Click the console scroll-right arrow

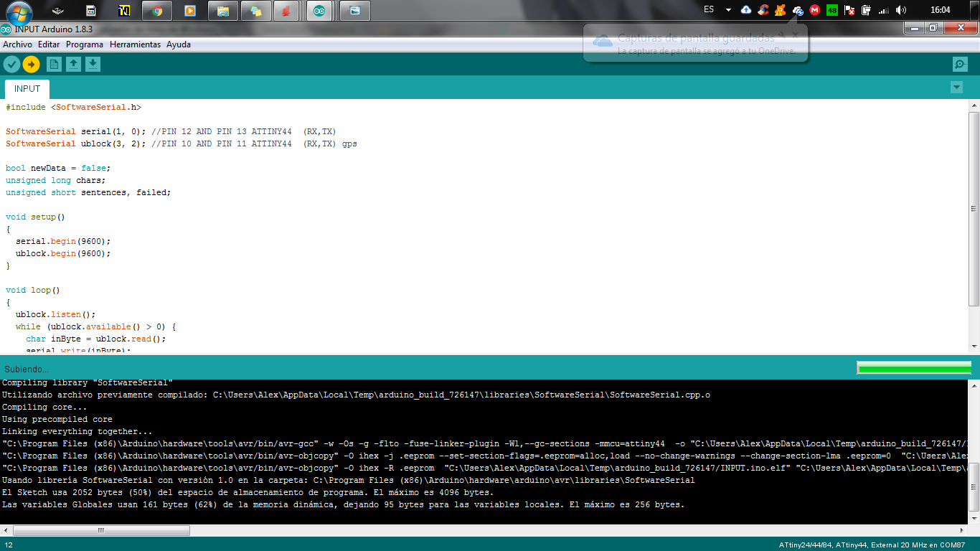tap(962, 530)
